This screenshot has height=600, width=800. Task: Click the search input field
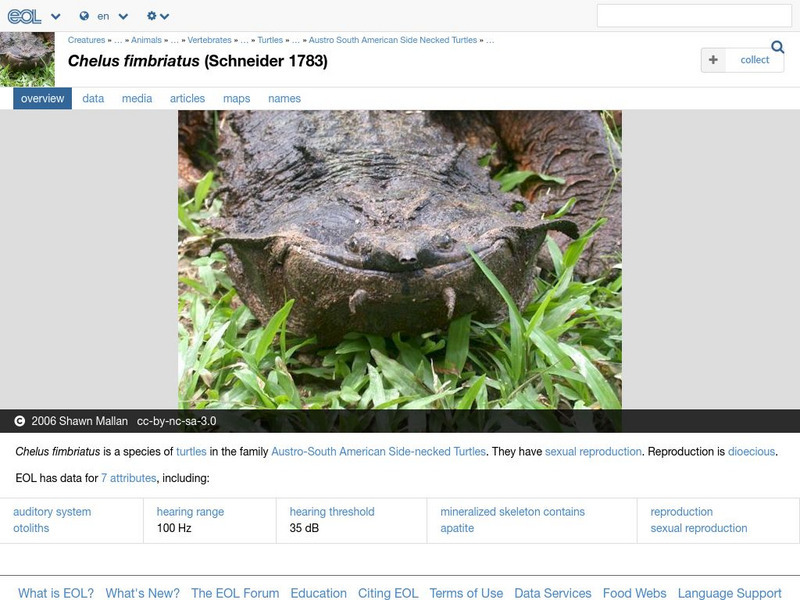pyautogui.click(x=695, y=16)
